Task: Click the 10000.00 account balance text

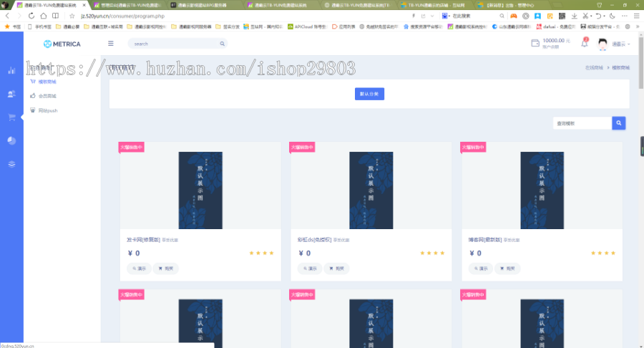Action: click(553, 41)
